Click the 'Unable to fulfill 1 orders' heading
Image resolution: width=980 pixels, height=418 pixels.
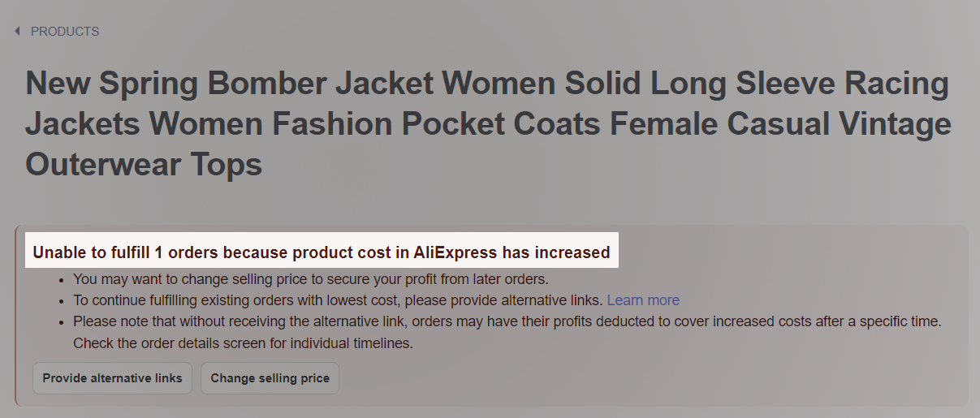coord(322,252)
